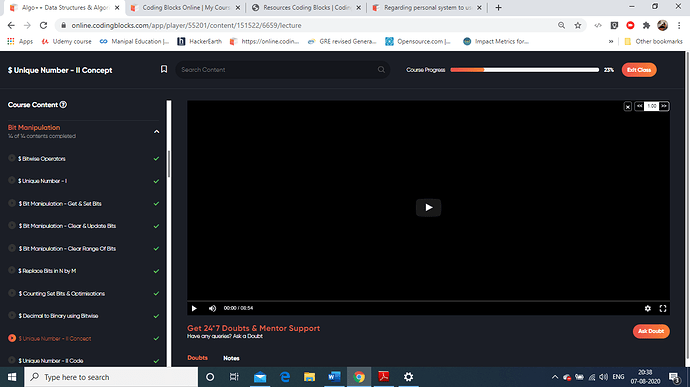Click the search magnifier in Search Content
The image size is (690, 387).
(x=381, y=70)
